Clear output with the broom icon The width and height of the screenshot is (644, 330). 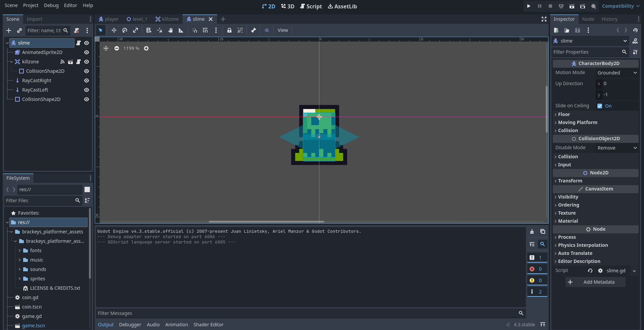[532, 231]
